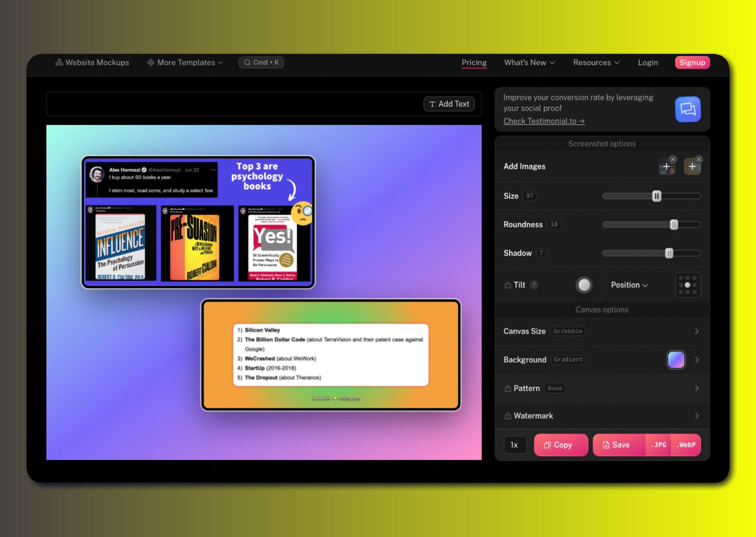Click the first image thumbnail plus

pos(666,167)
